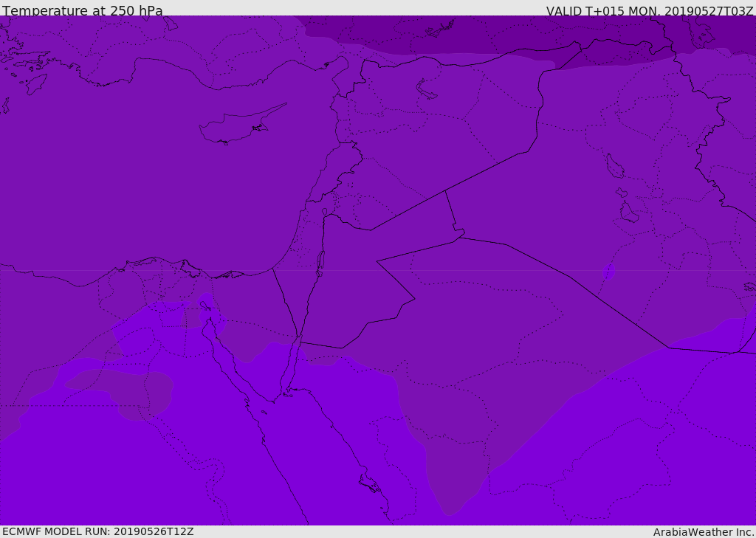Image resolution: width=756 pixels, height=538 pixels.
Task: Click the small light-purple spot in Iraq
Action: click(x=609, y=272)
